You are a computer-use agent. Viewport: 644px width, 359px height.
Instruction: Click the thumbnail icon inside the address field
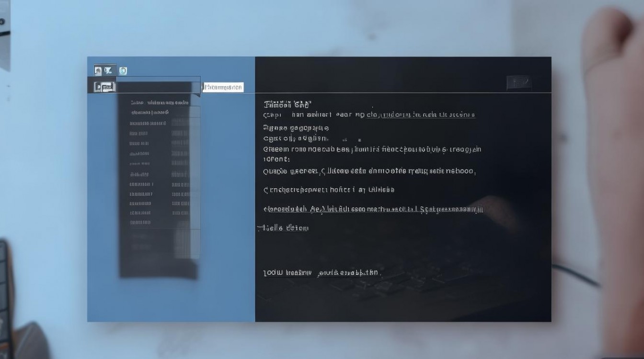[107, 86]
